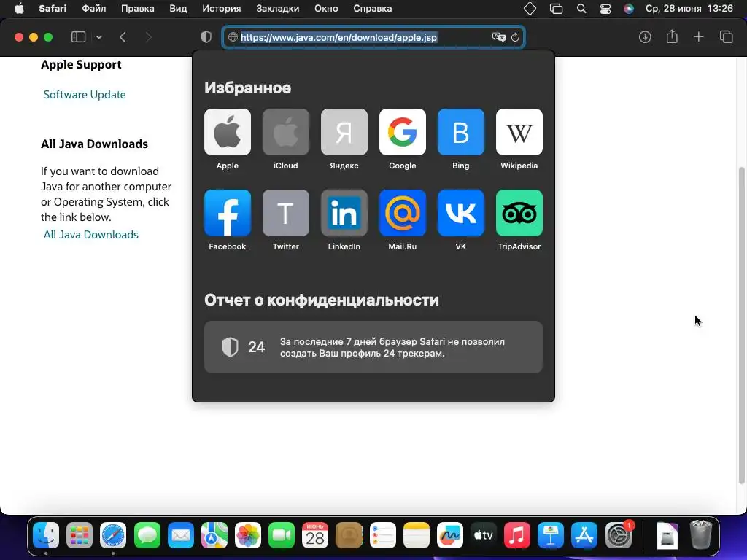Open the Вид menu

[178, 9]
